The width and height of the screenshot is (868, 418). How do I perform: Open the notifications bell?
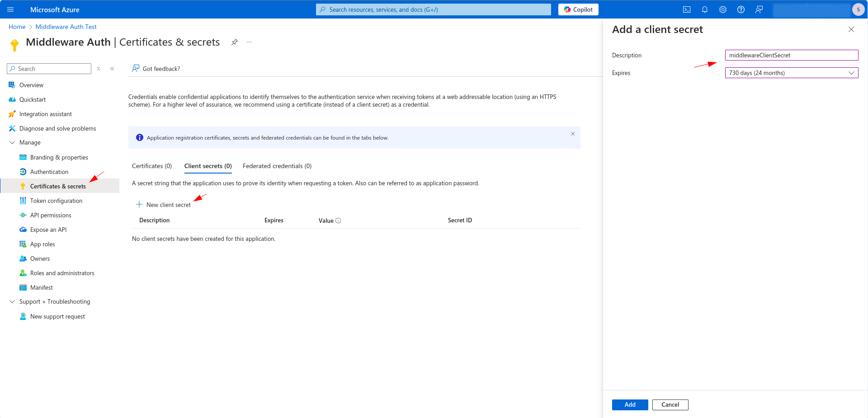[x=704, y=9]
